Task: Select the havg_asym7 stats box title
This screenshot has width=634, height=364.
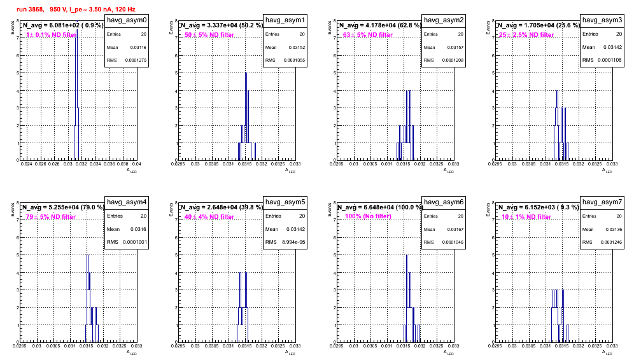Action: coord(602,202)
